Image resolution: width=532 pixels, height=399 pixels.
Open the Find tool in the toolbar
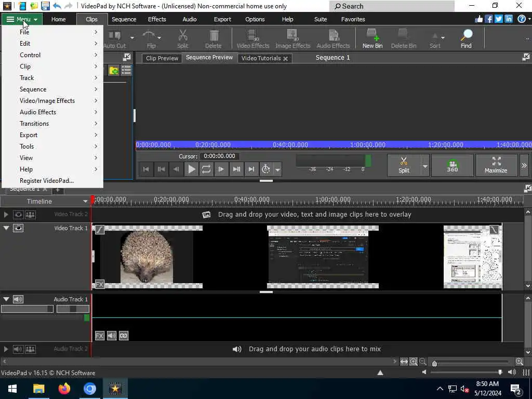pos(466,38)
